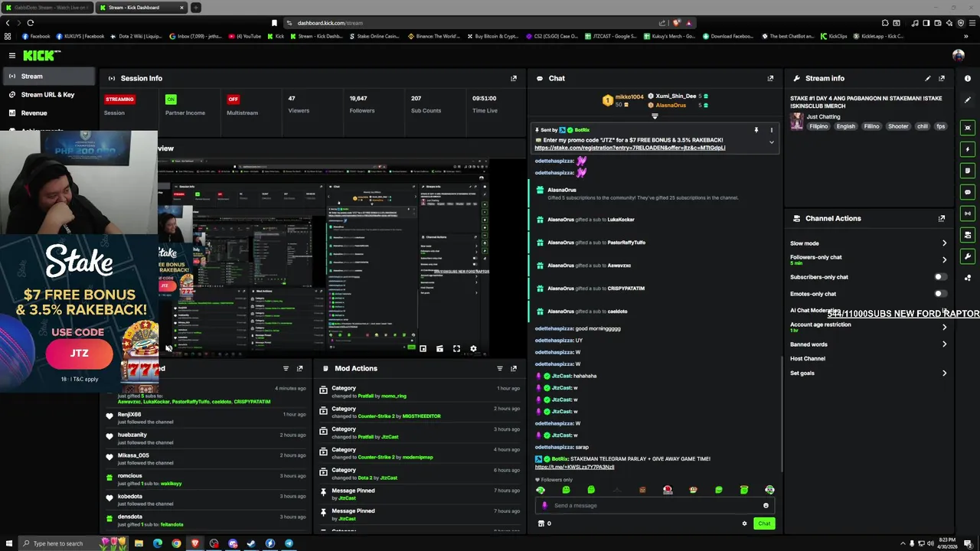Click the mikko1004 leaderboard name
Viewport: 980px width, 551px height.
pyautogui.click(x=629, y=97)
